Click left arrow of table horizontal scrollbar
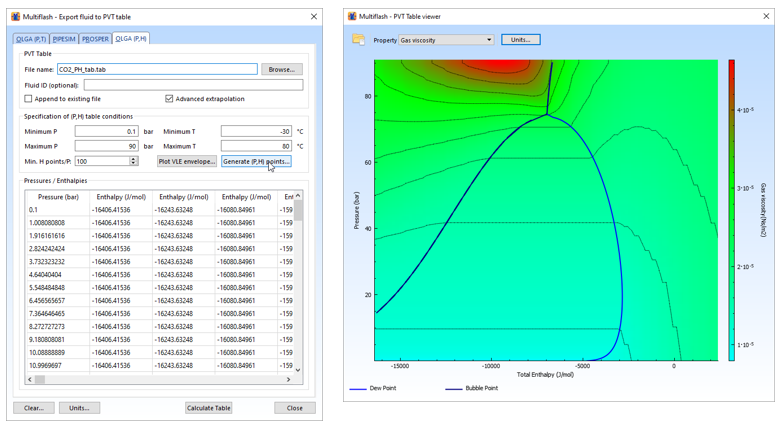Viewport: 782px width, 428px height. click(x=30, y=379)
